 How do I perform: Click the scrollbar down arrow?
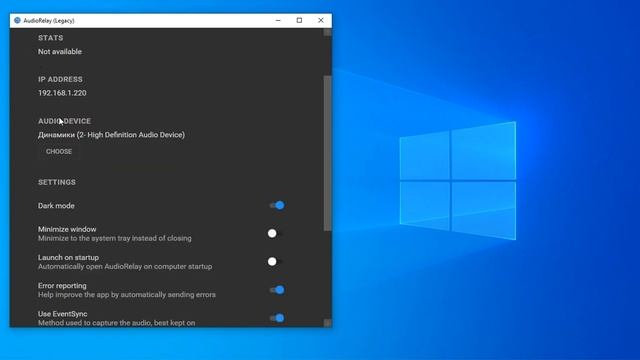click(x=327, y=323)
